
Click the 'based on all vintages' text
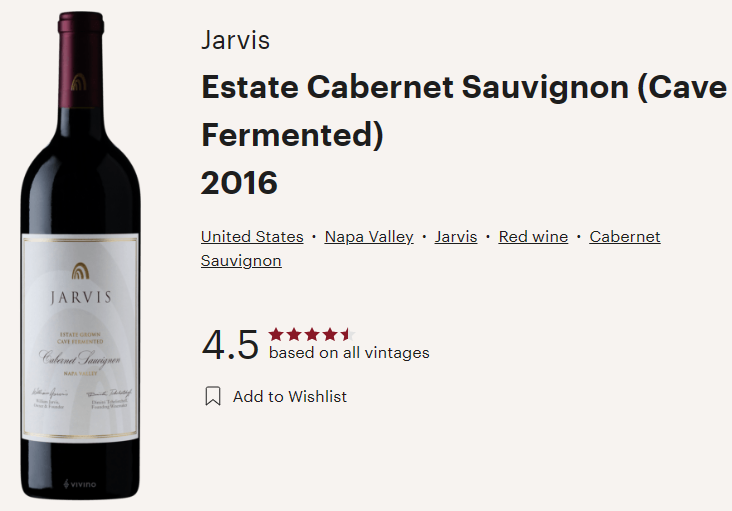click(349, 353)
